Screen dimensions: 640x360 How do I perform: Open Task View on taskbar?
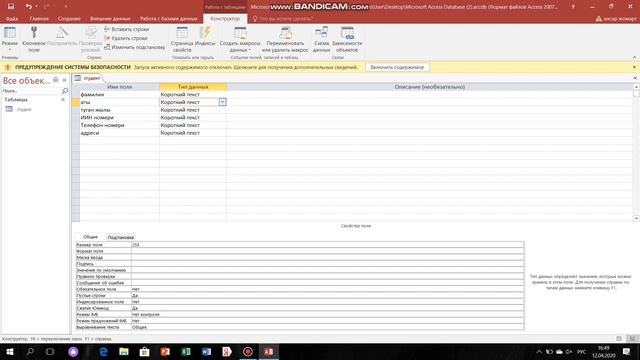point(50,351)
